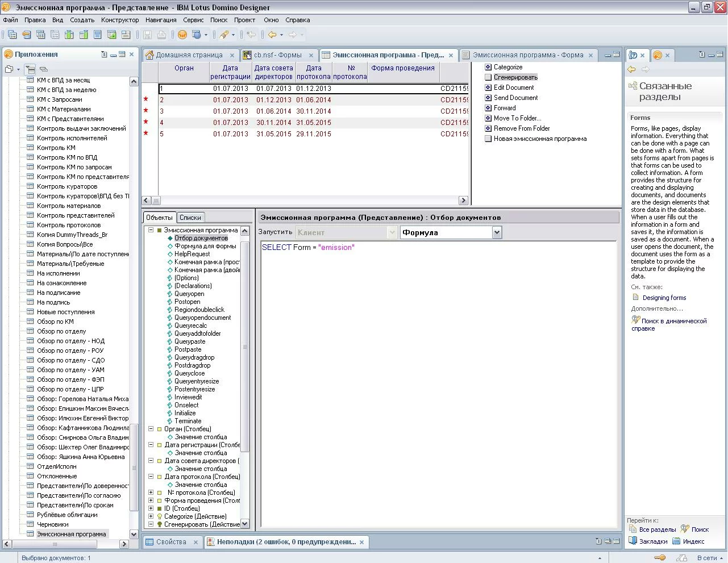Image resolution: width=728 pixels, height=563 pixels.
Task: Click the key icon in the status bar
Action: (659, 558)
